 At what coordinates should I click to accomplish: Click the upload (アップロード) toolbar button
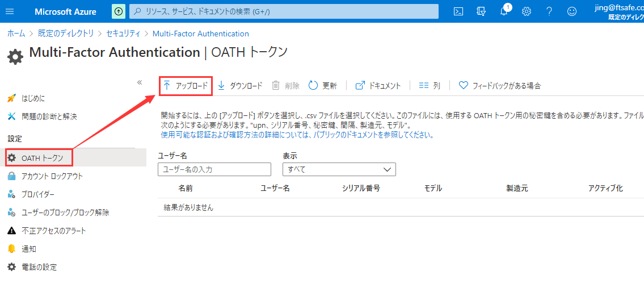[x=185, y=86]
